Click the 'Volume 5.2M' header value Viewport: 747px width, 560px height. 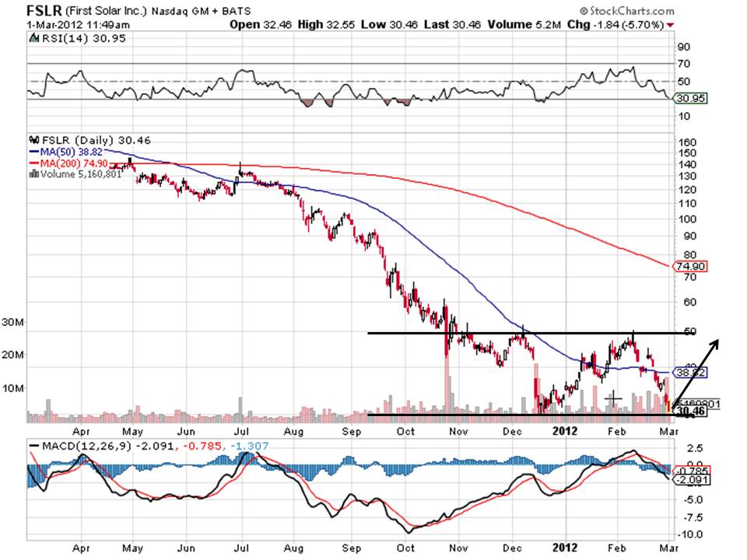524,24
